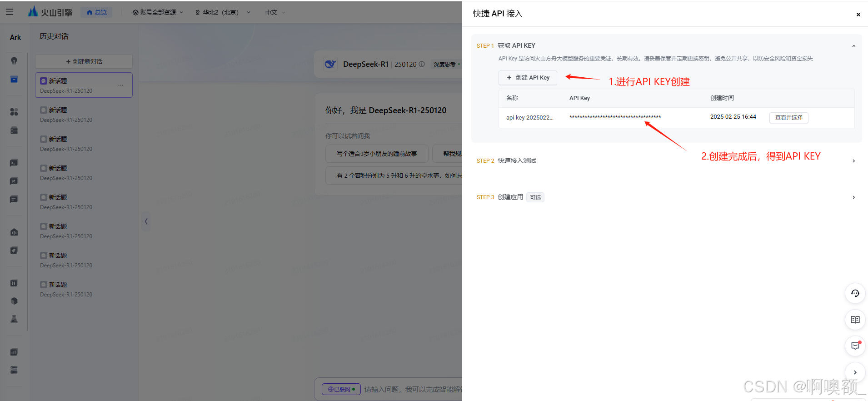Close the 快捷 API 接入 panel

(x=858, y=15)
